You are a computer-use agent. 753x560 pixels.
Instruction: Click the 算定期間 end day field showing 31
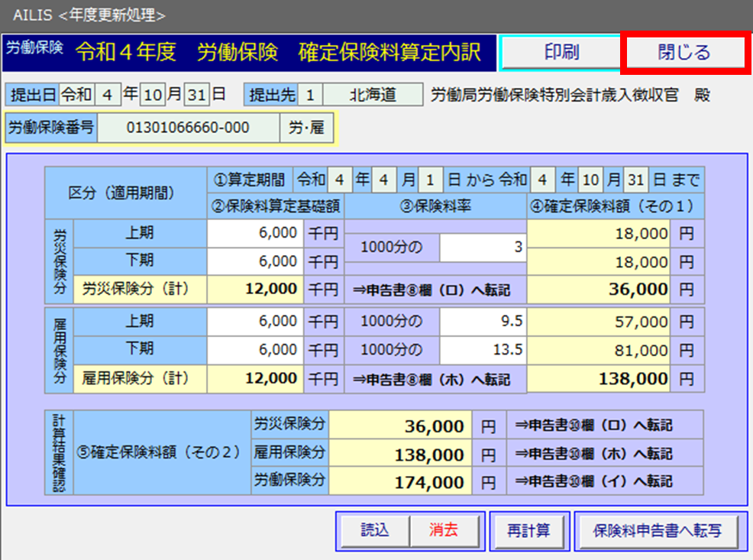tap(634, 181)
